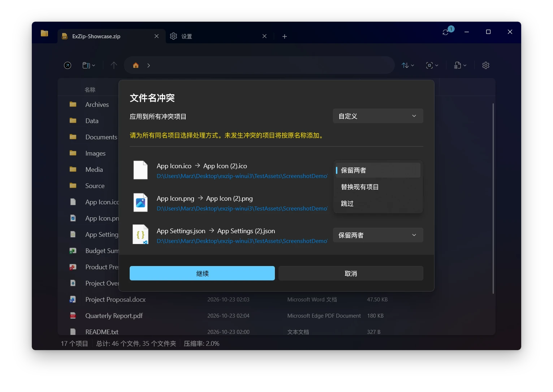Screen dimensions: 553x392
Task: Close the 设置 tab
Action: point(264,36)
